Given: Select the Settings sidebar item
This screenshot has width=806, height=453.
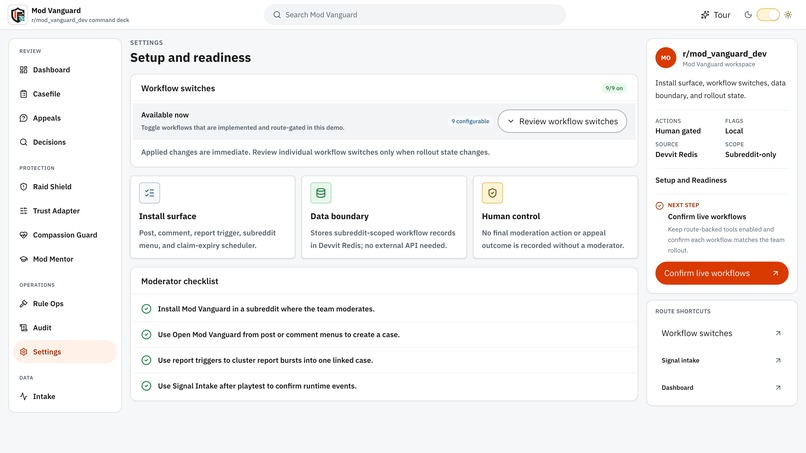Looking at the screenshot, I should [65, 352].
